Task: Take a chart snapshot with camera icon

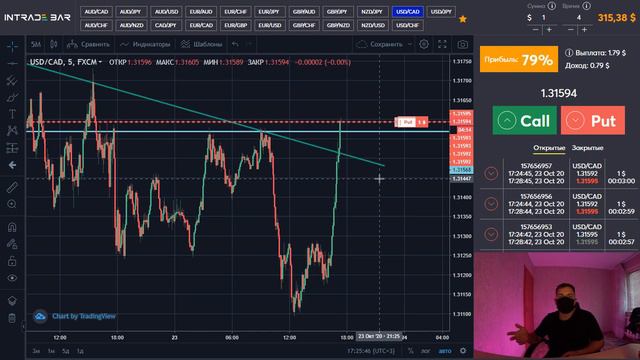Action: pos(462,44)
